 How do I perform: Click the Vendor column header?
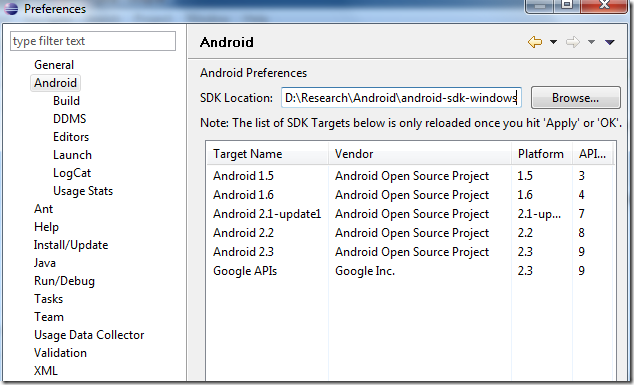click(420, 154)
